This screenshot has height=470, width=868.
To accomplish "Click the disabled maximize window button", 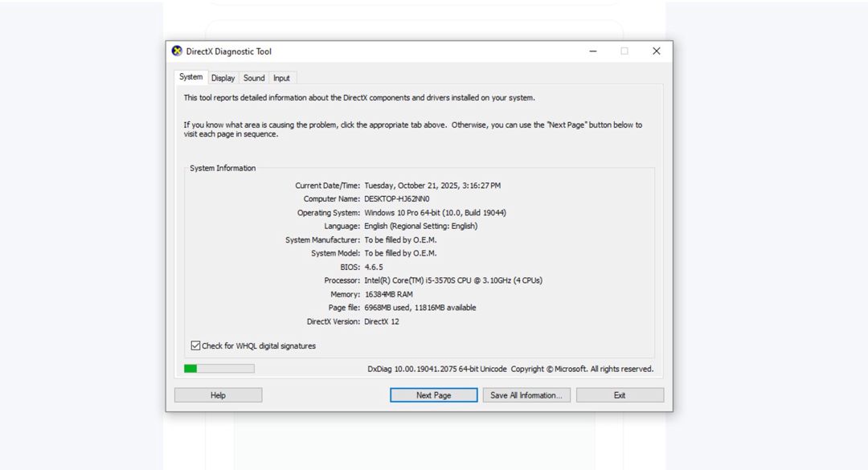I will pos(624,51).
